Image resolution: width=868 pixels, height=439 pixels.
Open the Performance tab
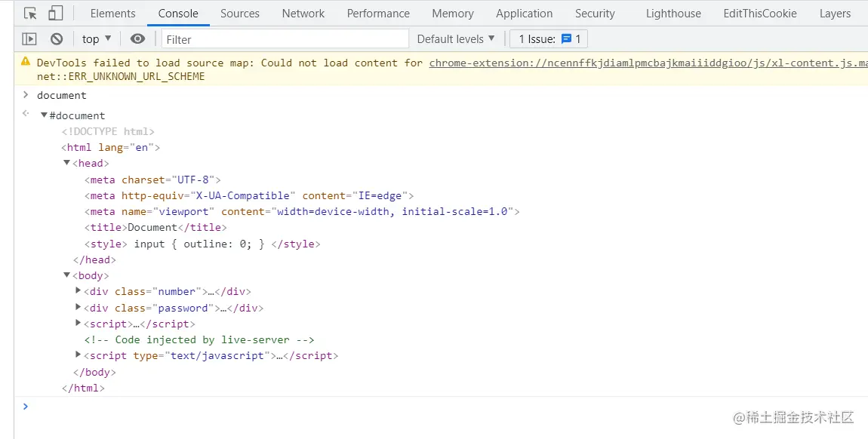point(378,14)
